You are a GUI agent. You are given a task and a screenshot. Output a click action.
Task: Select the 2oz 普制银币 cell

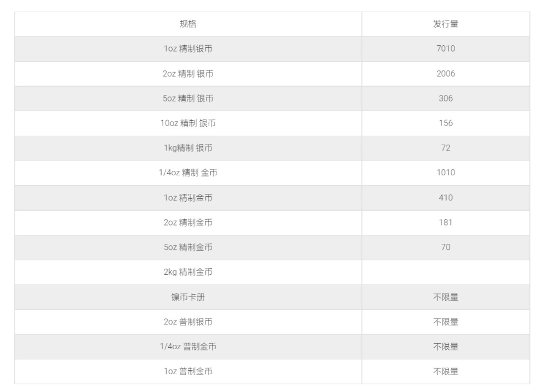188,322
